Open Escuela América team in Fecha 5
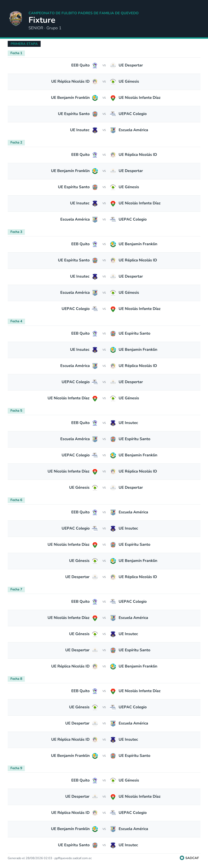Screen dimensions: 208x868 pos(75,439)
